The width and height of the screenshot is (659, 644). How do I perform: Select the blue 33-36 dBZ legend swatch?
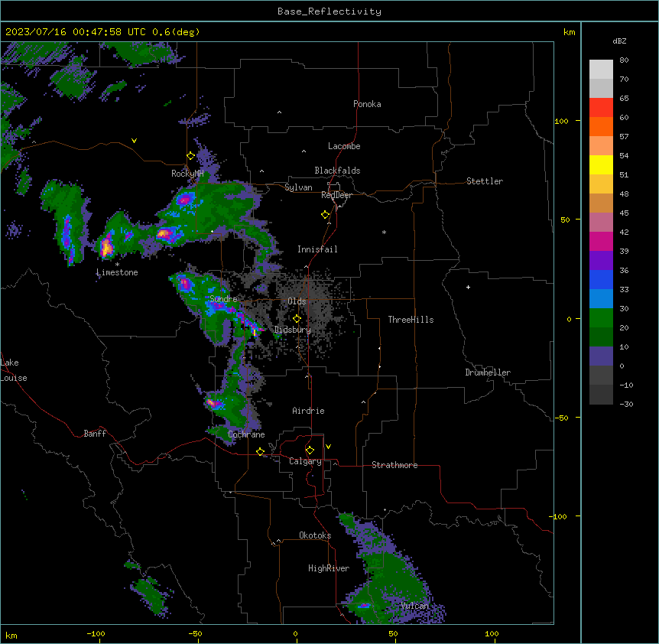point(601,279)
